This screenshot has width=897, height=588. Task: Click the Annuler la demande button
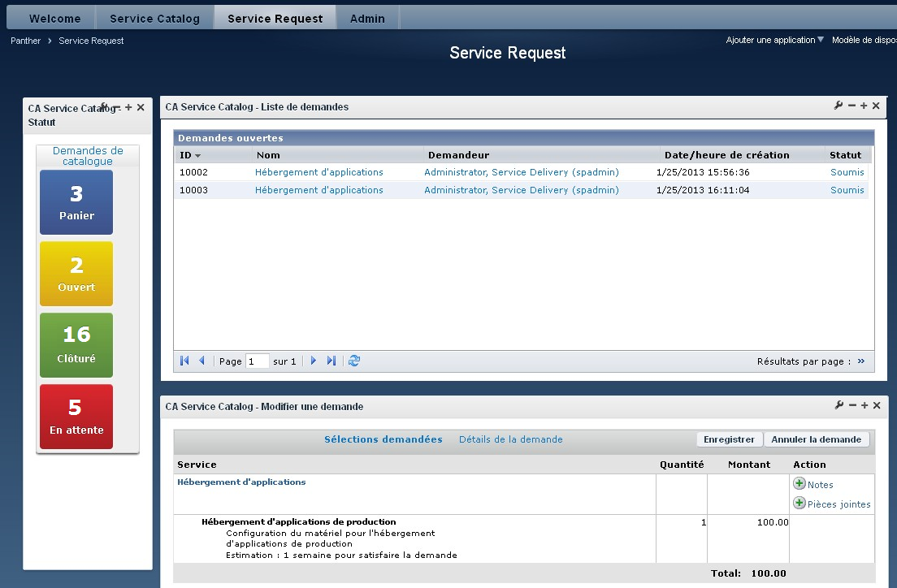816,439
